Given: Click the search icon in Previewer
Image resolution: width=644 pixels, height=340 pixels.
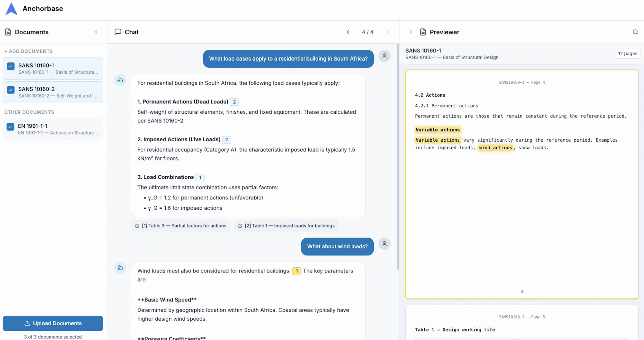Looking at the screenshot, I should (635, 32).
